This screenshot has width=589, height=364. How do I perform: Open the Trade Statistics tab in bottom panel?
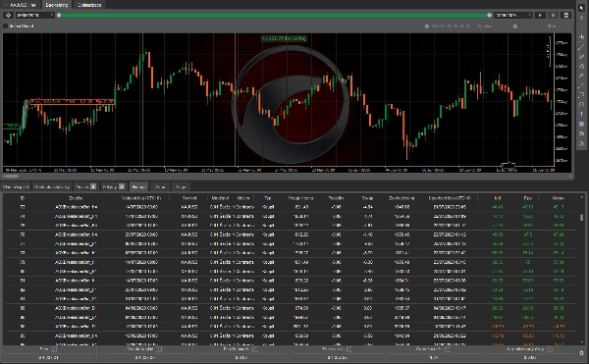[52, 186]
